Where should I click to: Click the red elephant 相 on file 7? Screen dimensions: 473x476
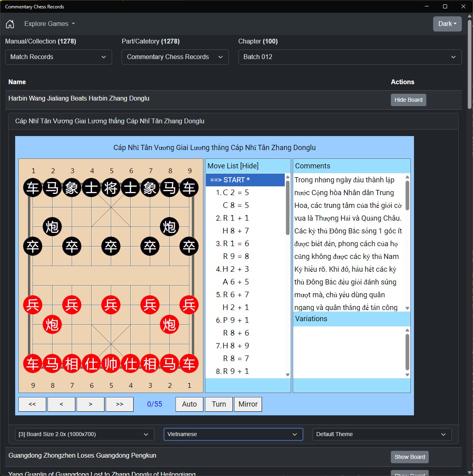[x=72, y=363]
